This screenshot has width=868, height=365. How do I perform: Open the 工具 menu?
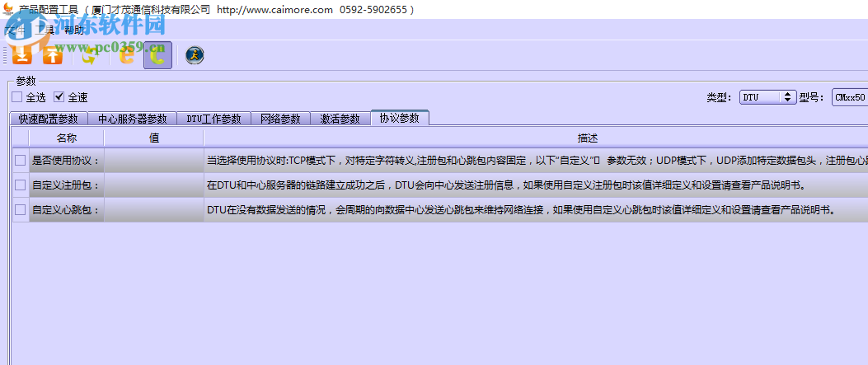click(x=45, y=30)
